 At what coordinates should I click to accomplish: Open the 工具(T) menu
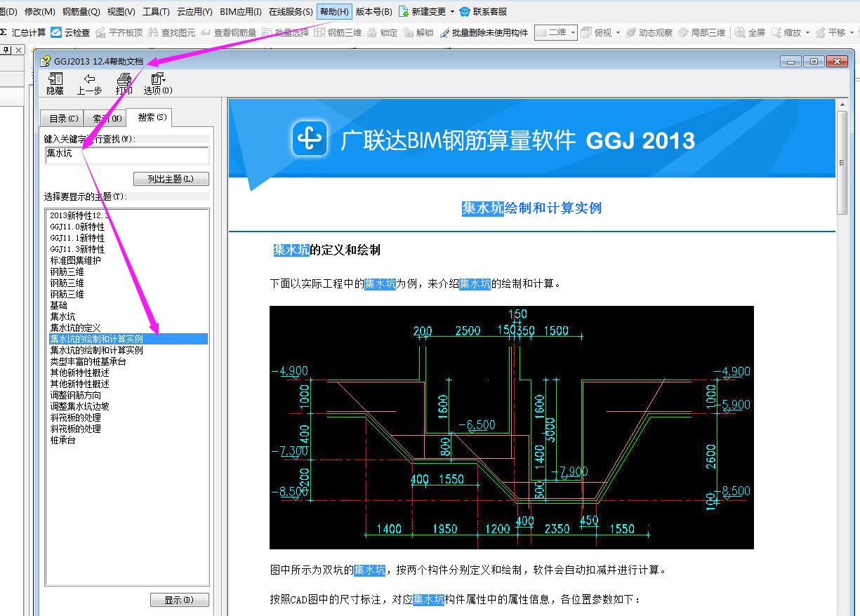(x=156, y=11)
